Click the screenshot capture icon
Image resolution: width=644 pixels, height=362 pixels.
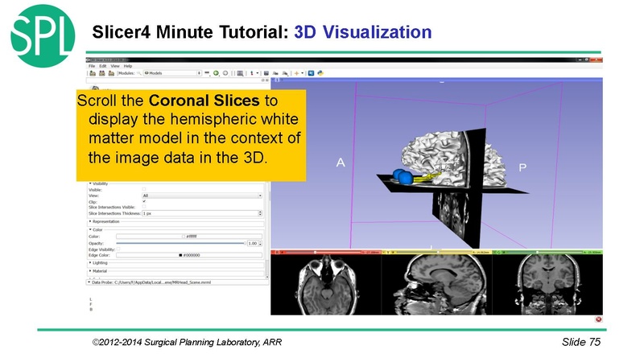point(266,73)
